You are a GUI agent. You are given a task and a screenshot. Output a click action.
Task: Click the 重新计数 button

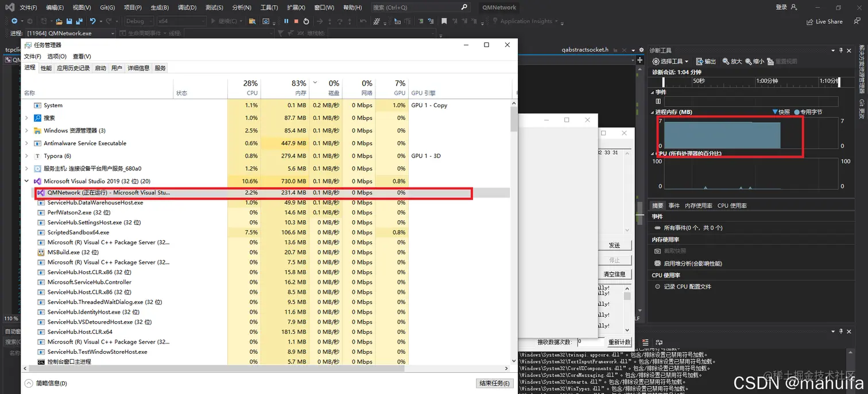619,342
